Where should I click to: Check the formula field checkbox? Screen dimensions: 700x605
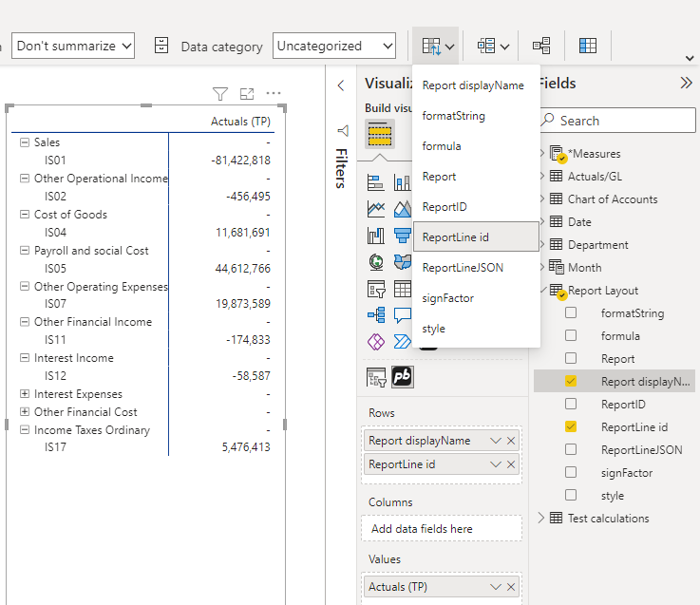571,335
